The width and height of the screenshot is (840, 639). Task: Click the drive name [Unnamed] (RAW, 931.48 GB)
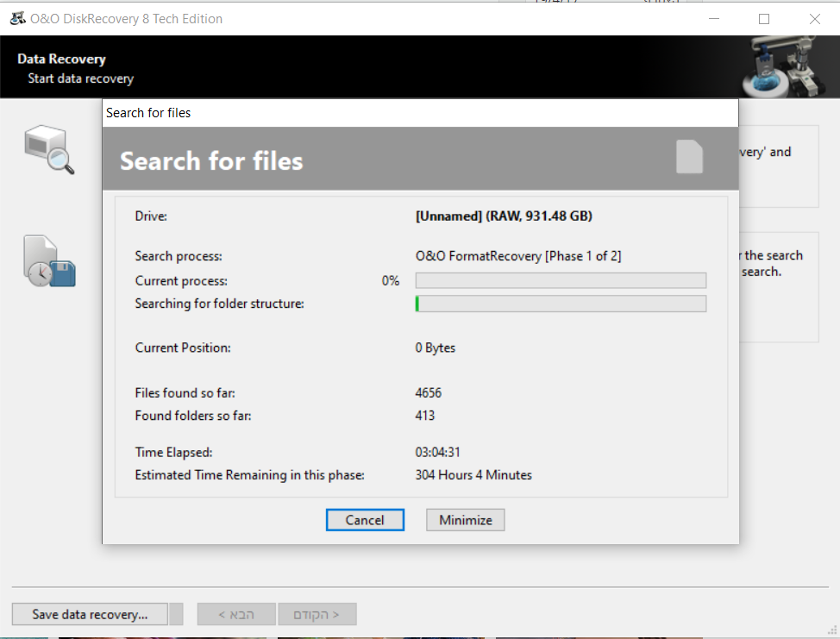(x=504, y=216)
